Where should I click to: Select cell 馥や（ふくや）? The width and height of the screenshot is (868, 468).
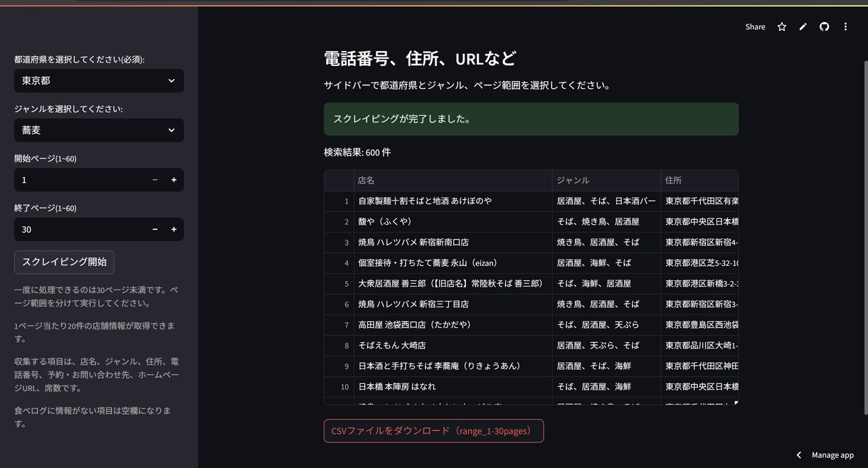tap(452, 222)
